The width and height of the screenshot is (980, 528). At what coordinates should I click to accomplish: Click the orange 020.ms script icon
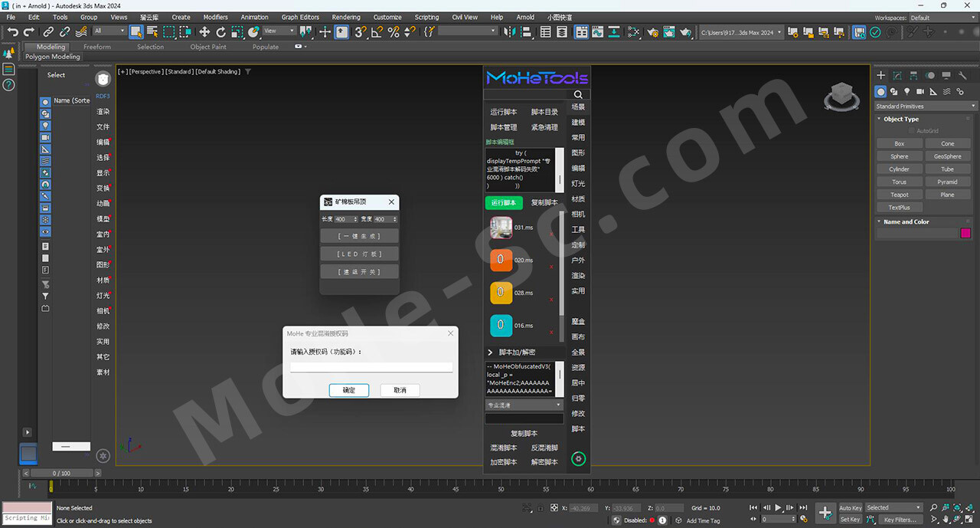[501, 260]
